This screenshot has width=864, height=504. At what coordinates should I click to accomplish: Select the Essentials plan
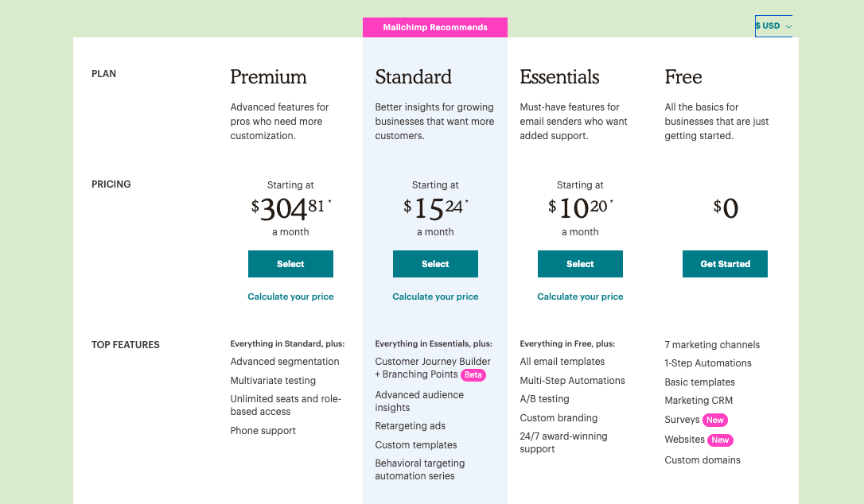pyautogui.click(x=580, y=264)
